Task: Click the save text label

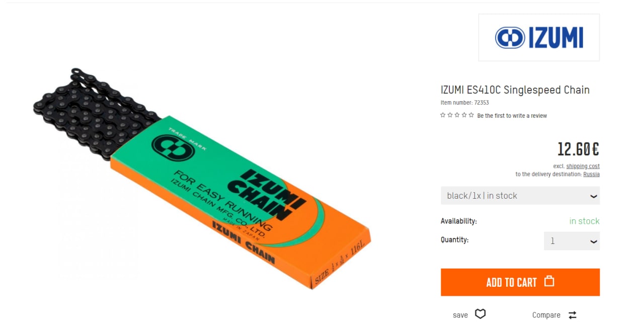Action: point(460,315)
